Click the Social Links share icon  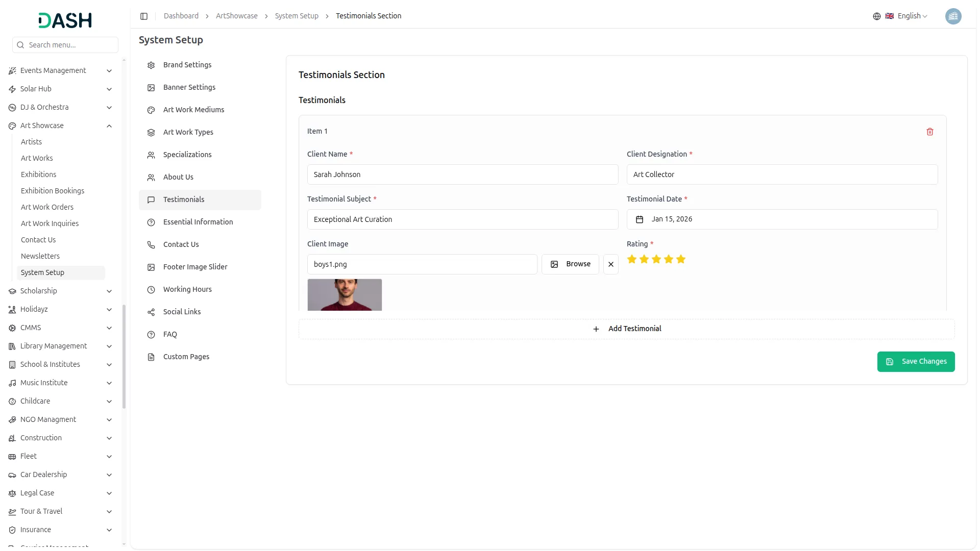click(x=151, y=312)
